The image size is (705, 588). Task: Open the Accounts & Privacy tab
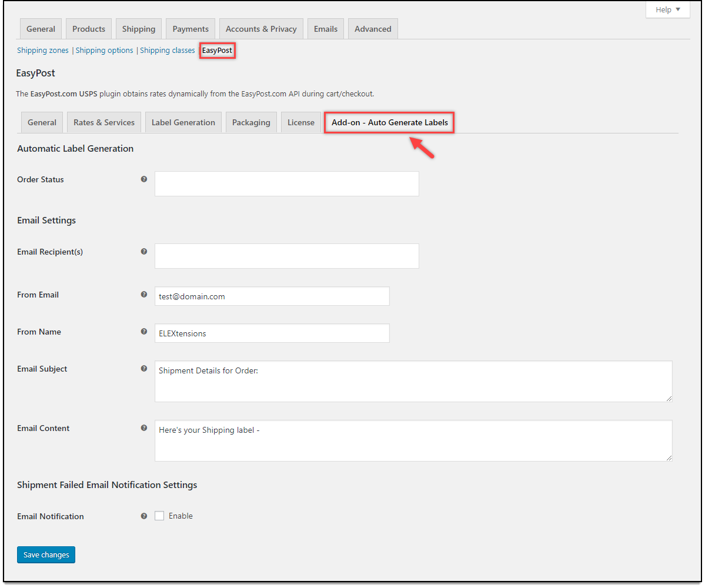261,29
